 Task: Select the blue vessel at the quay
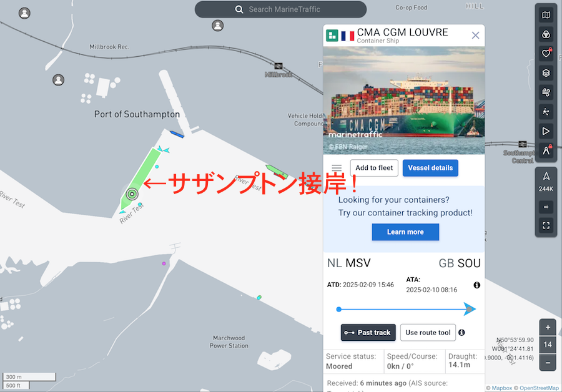pos(177,134)
